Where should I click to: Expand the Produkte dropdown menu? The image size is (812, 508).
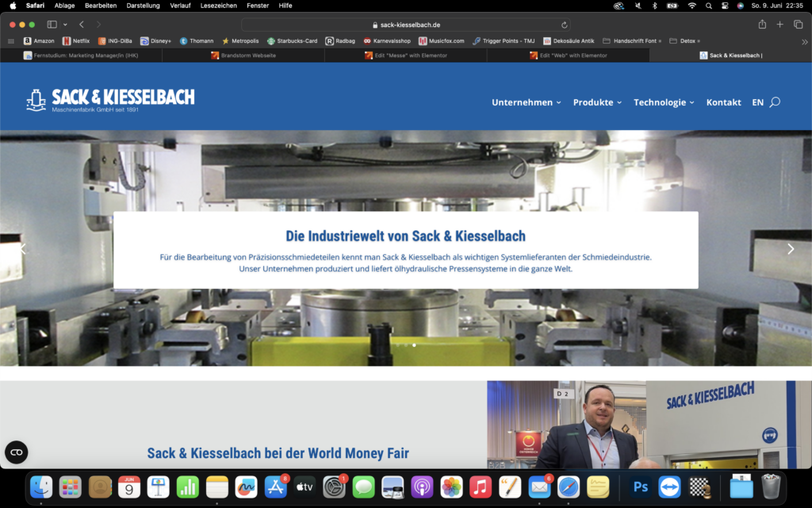click(x=597, y=102)
